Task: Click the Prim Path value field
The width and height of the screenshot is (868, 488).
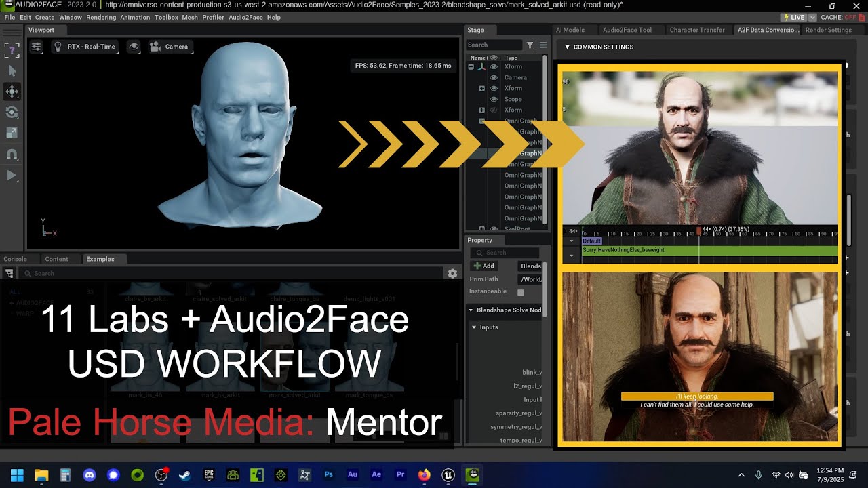Action: [530, 279]
